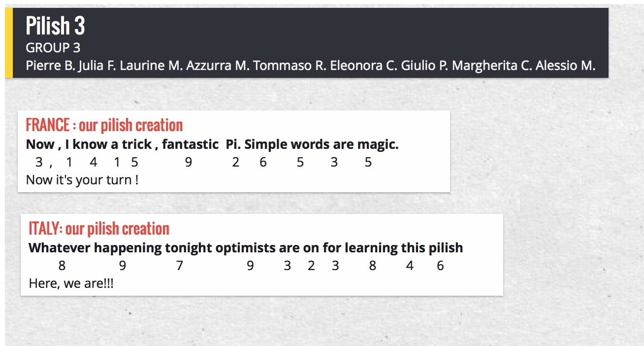
Task: Click the GROUP 3 subtitle
Action: [53, 48]
